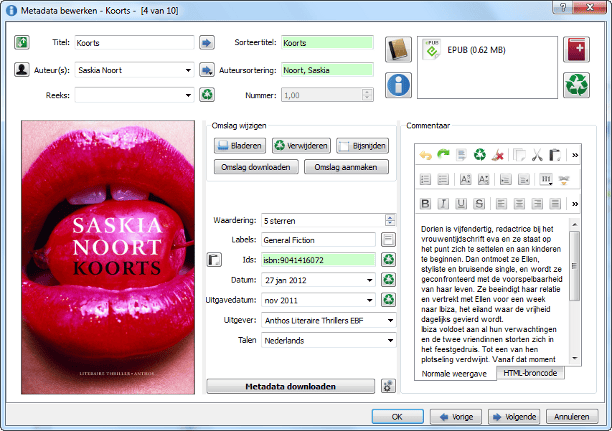Open the Uitgavedatum dropdown
612x431 pixels.
tap(369, 300)
